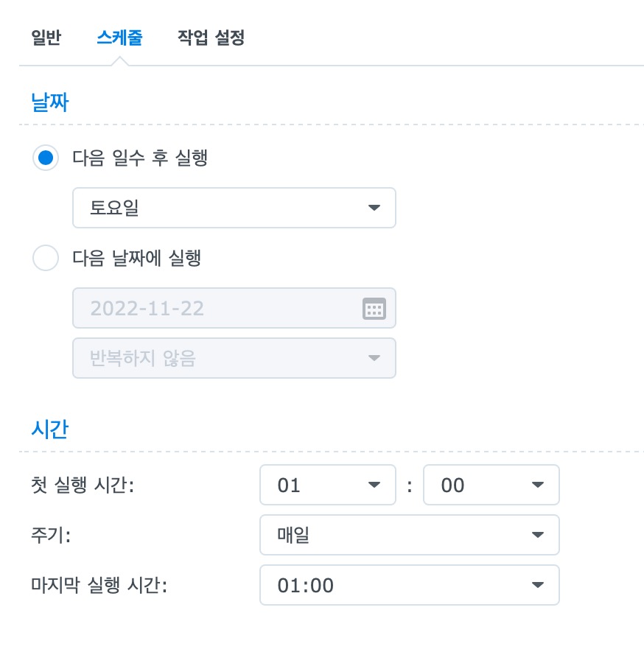Image resolution: width=644 pixels, height=666 pixels.
Task: Click the 다음 일수 후 실행 label
Action: click(140, 158)
